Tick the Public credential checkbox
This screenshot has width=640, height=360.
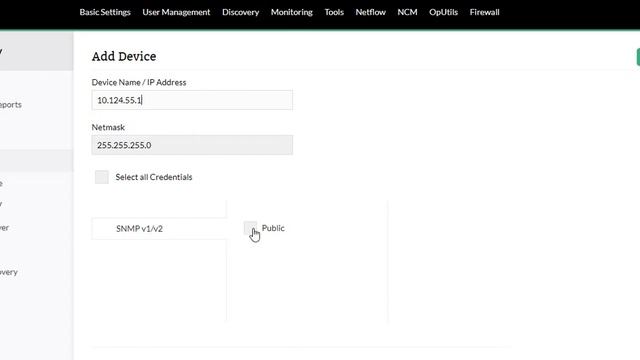(x=250, y=228)
